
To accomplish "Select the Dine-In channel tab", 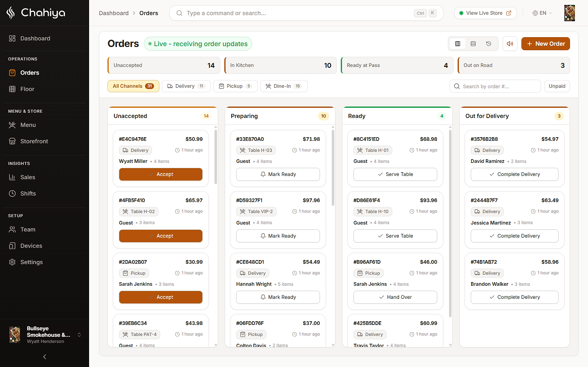I will coord(284,86).
